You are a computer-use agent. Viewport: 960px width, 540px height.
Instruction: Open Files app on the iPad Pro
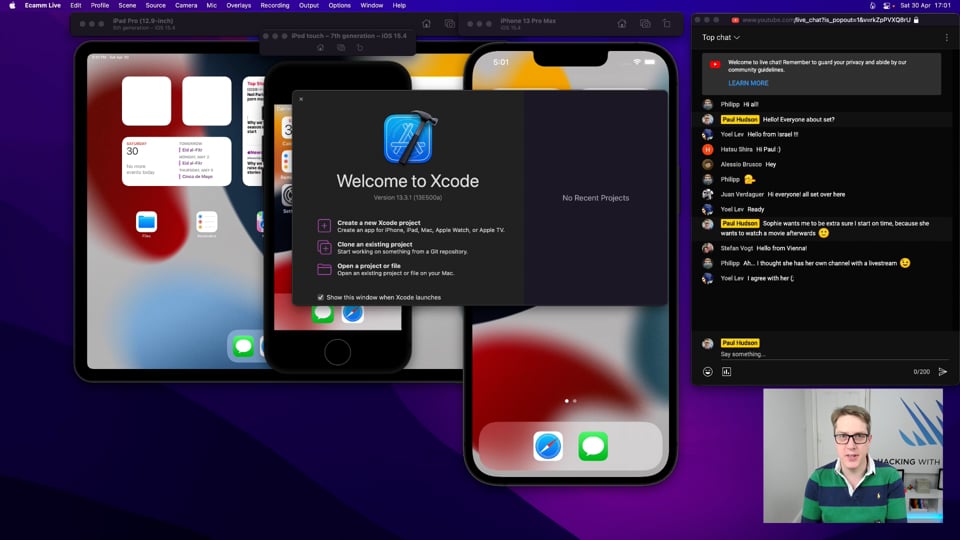point(146,222)
